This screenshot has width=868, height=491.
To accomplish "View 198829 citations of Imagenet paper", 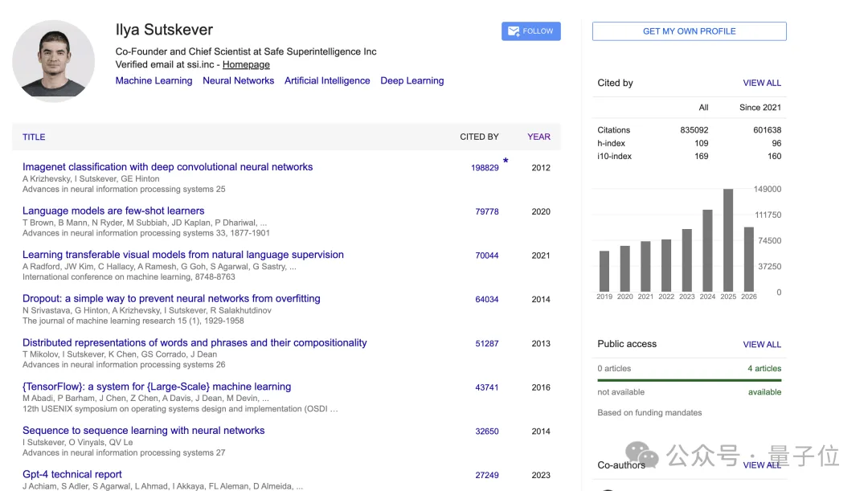I will pyautogui.click(x=485, y=168).
